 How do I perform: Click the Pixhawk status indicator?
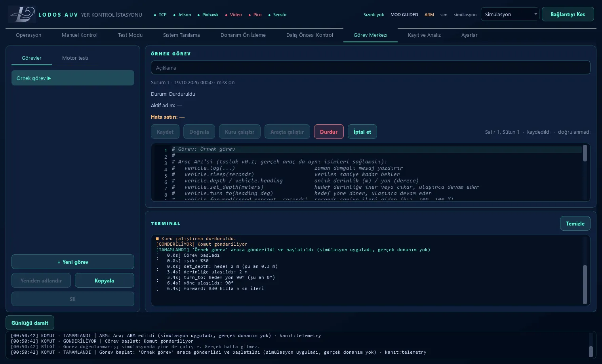208,15
